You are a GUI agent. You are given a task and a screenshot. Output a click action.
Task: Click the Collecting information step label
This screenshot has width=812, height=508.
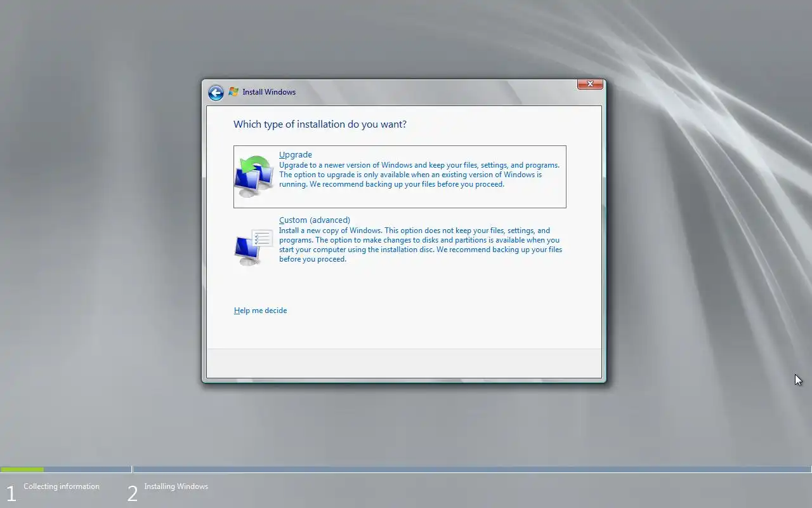pos(62,486)
